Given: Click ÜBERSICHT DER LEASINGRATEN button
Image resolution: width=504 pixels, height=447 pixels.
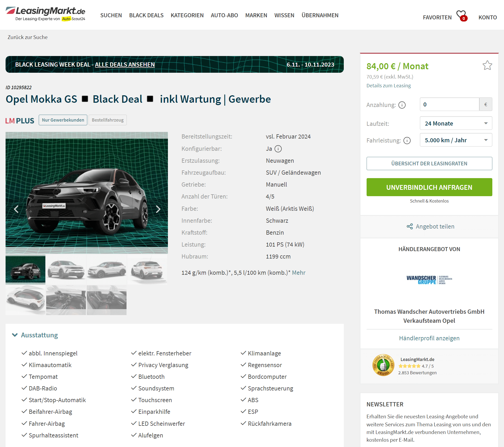Looking at the screenshot, I should [429, 164].
